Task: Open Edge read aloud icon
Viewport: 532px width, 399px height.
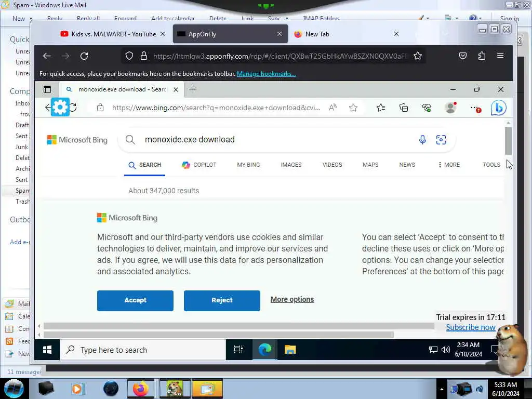Action: [x=333, y=108]
